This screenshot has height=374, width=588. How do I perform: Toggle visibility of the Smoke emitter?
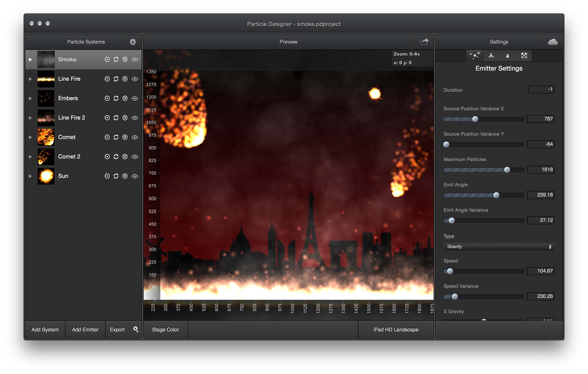point(135,59)
